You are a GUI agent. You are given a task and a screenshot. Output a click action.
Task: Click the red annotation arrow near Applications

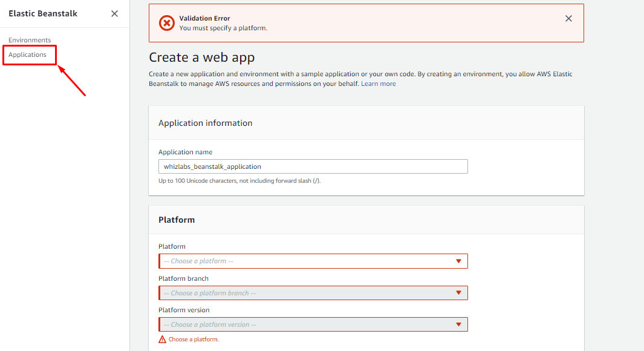(71, 80)
